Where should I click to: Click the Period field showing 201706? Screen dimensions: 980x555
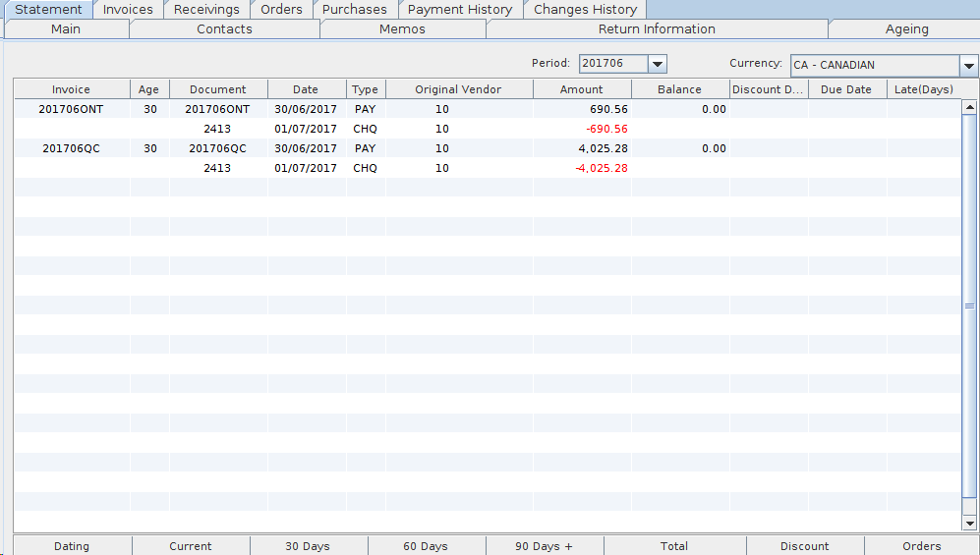(x=613, y=64)
